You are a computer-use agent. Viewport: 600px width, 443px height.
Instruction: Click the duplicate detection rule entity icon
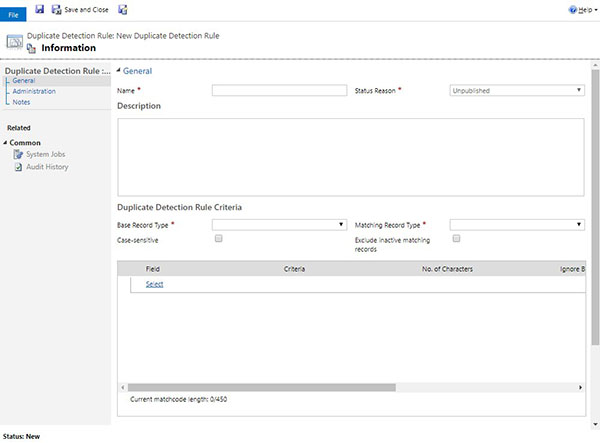[x=14, y=42]
